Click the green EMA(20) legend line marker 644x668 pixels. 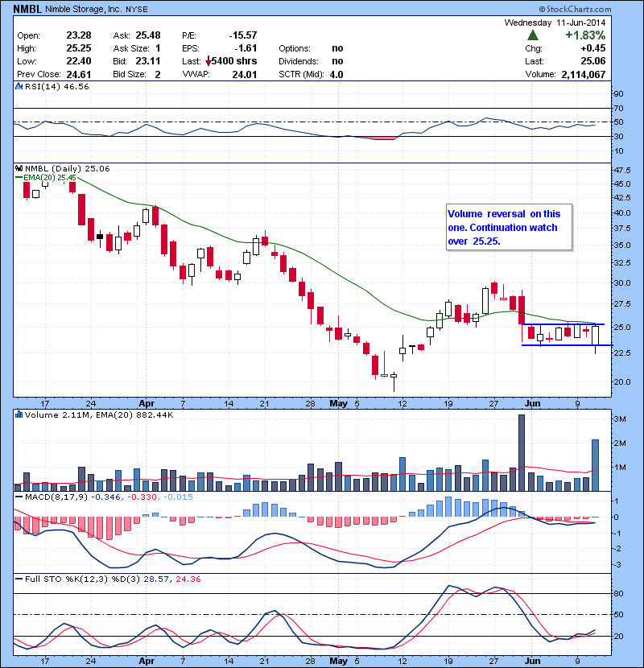coord(19,177)
